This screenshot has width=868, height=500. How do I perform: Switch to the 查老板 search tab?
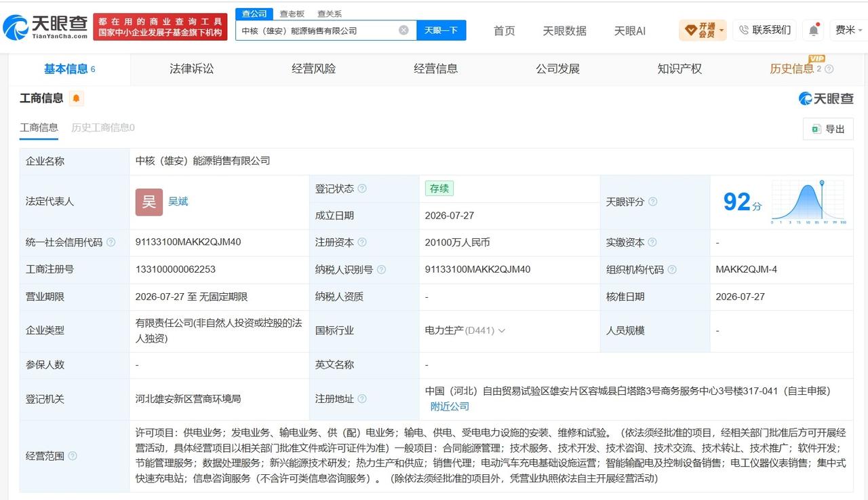(292, 14)
